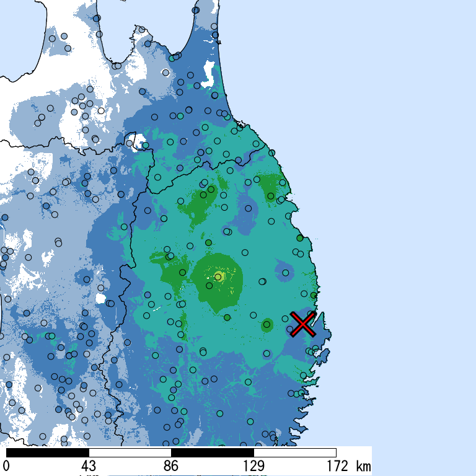Click the "129" scale bar label
The height and width of the screenshot is (476, 476).
253,465
